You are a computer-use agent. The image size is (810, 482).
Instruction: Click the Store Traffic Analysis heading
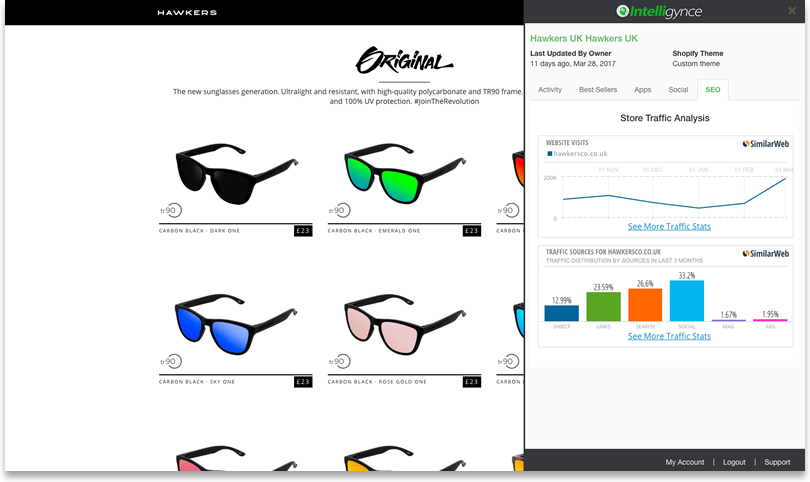tap(664, 118)
